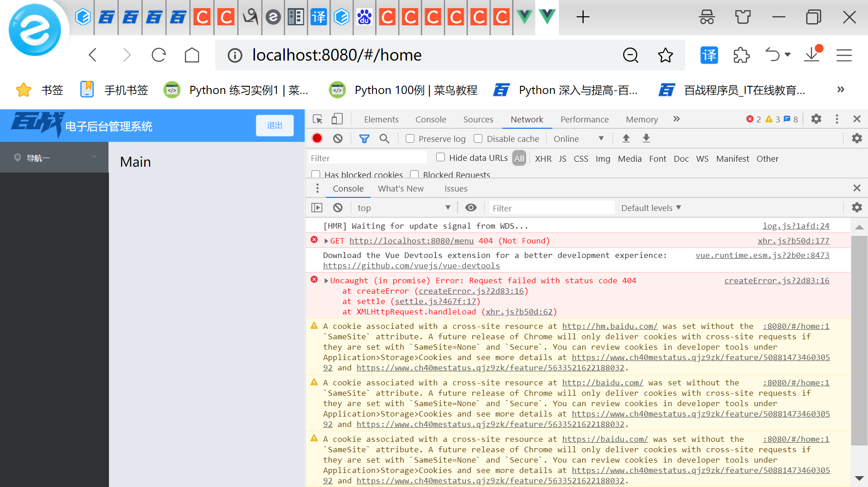Open network panel settings gear
The height and width of the screenshot is (487, 868).
[857, 138]
